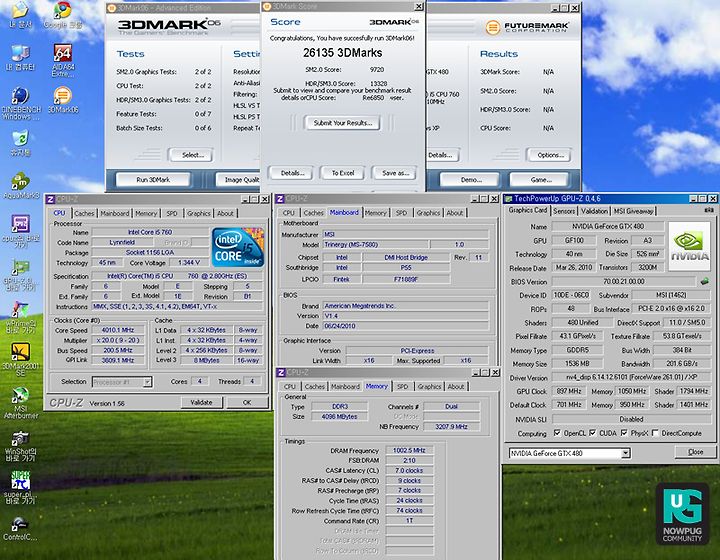This screenshot has width=720, height=560.
Task: Open SPD tab in CPU-Z CPU window
Action: tap(172, 213)
